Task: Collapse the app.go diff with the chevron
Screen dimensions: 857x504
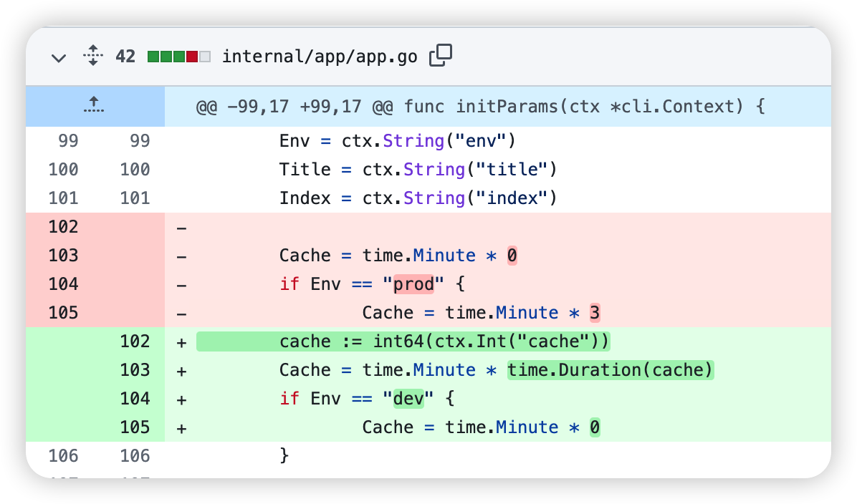Action: (59, 57)
